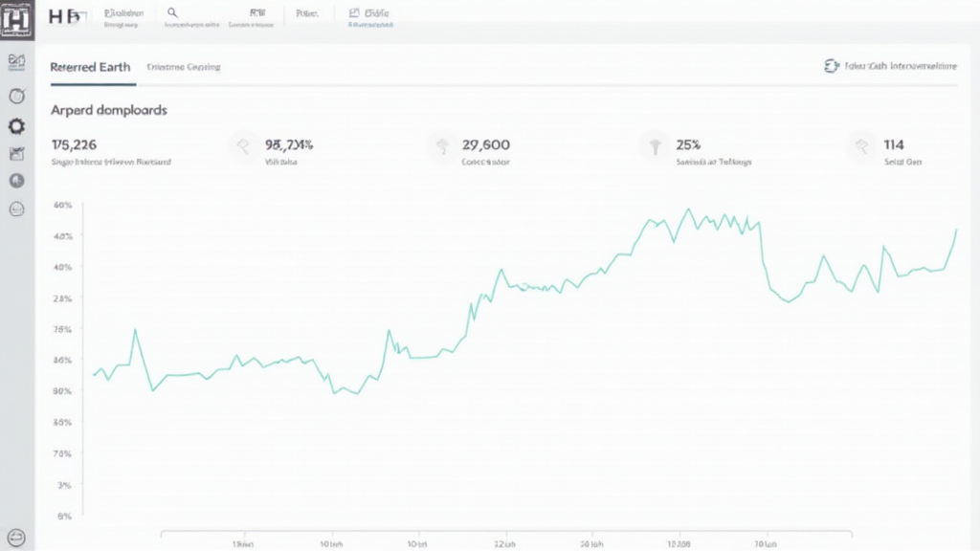980x551 pixels.
Task: Click the blue link under the Edit menu
Action: pos(372,23)
